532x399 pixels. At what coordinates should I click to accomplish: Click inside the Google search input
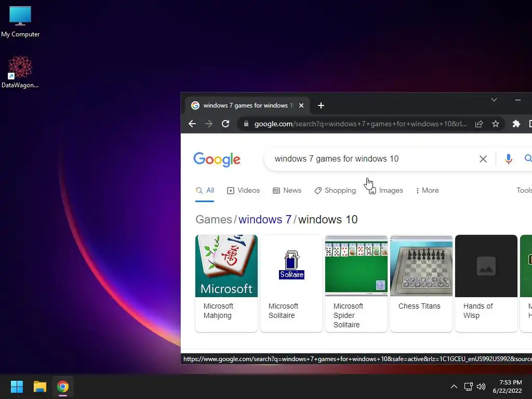pos(373,159)
